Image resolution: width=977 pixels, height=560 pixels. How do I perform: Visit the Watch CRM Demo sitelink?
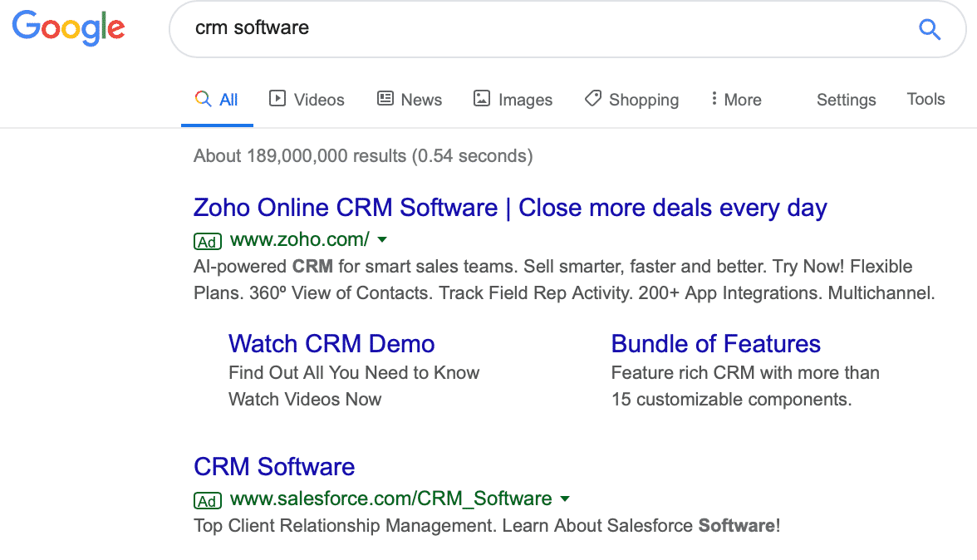click(331, 344)
